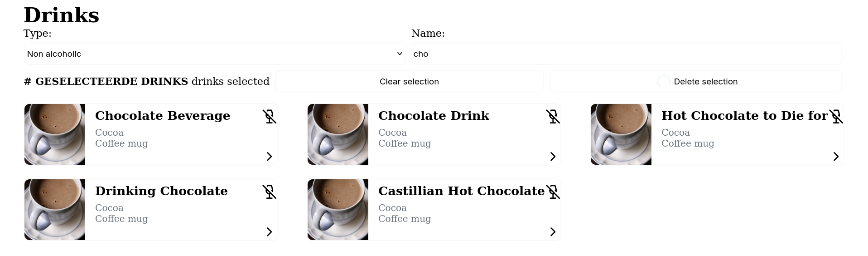Click the Drinking Chocolate mug image
The height and width of the screenshot is (256, 868).
(x=55, y=210)
